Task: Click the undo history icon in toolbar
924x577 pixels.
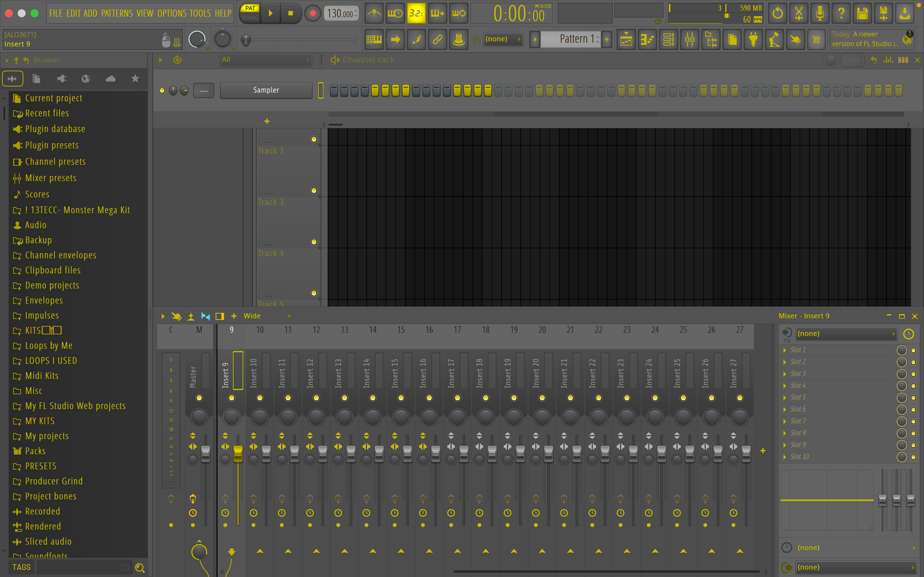Action: (x=777, y=13)
